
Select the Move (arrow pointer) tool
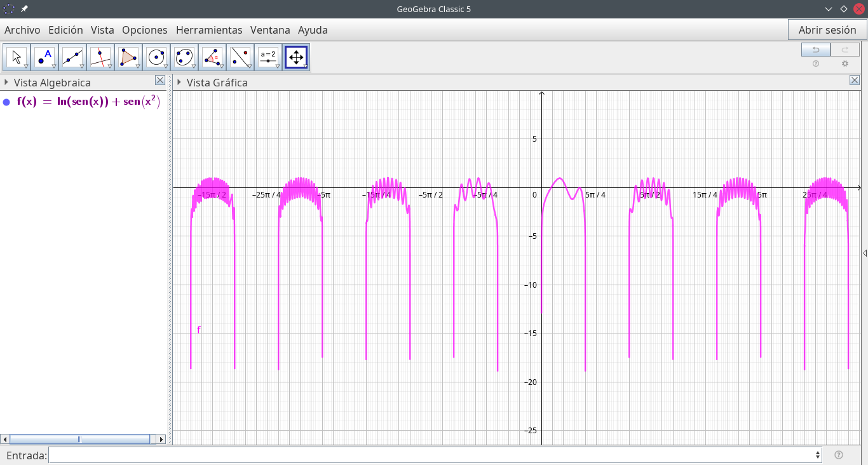17,57
